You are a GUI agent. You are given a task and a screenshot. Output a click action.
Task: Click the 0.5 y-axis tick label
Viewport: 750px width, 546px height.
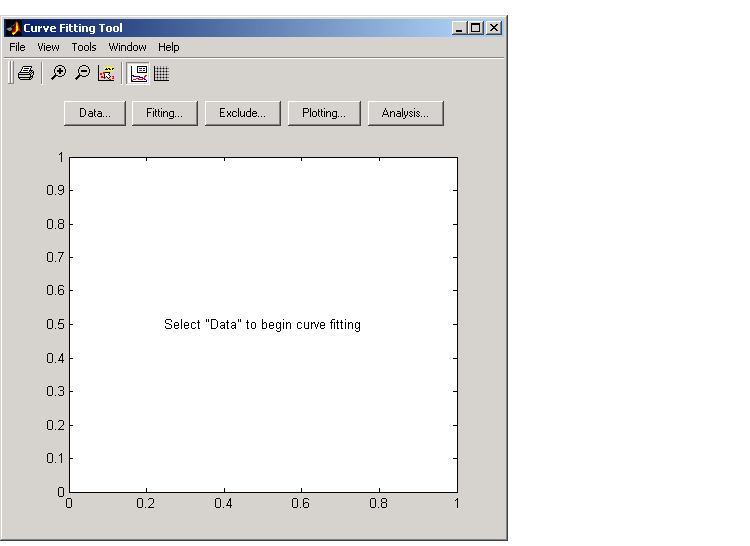(x=55, y=325)
